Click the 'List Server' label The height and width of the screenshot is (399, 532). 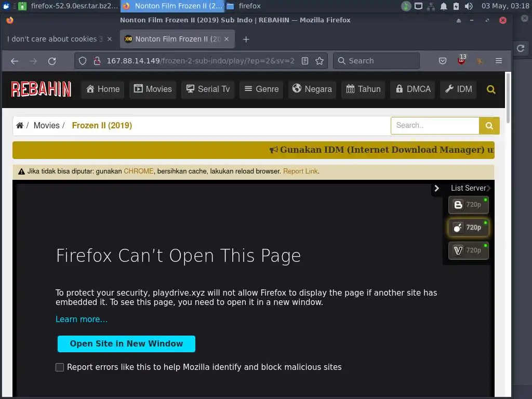click(468, 188)
